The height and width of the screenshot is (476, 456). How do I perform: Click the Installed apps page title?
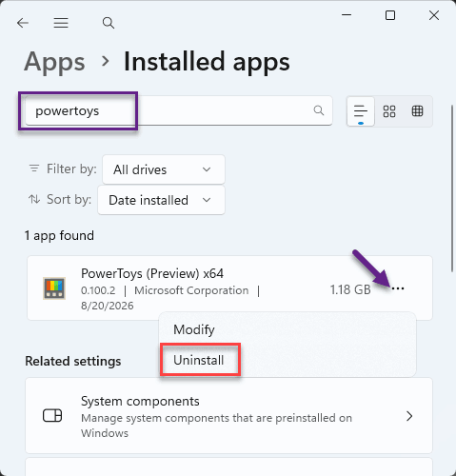click(207, 62)
